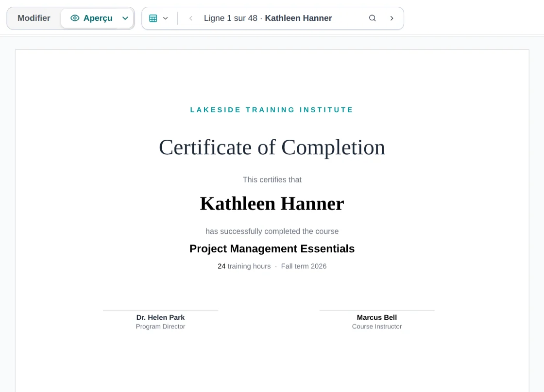544x392 pixels.
Task: Open row search magnifier icon
Action: 372,18
